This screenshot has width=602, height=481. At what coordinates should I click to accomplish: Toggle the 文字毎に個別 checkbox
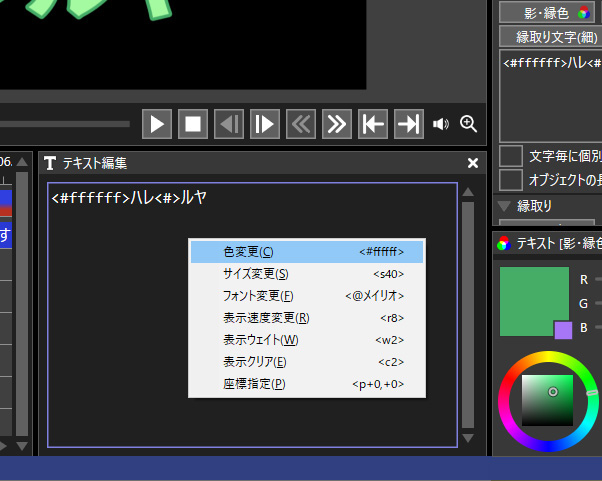coord(511,156)
